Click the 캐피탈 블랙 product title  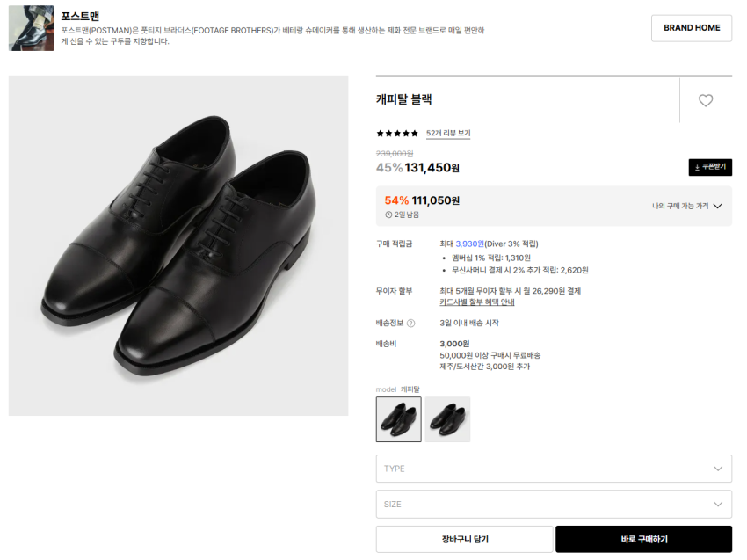[x=403, y=99]
